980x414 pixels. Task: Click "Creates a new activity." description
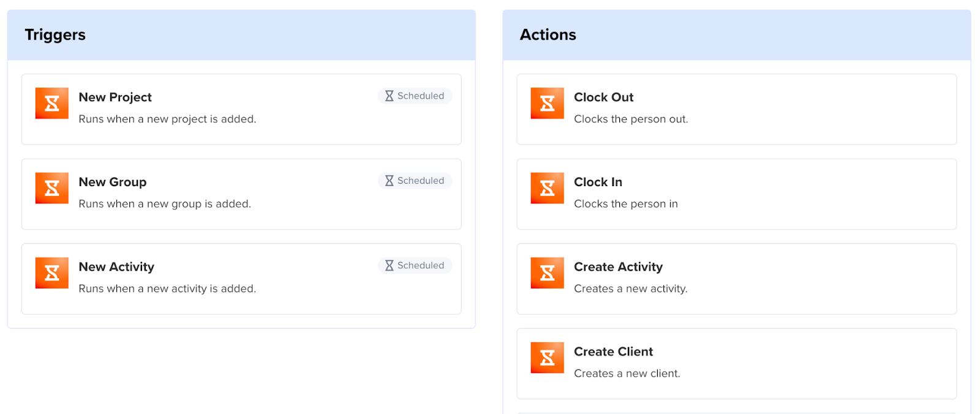pos(631,288)
